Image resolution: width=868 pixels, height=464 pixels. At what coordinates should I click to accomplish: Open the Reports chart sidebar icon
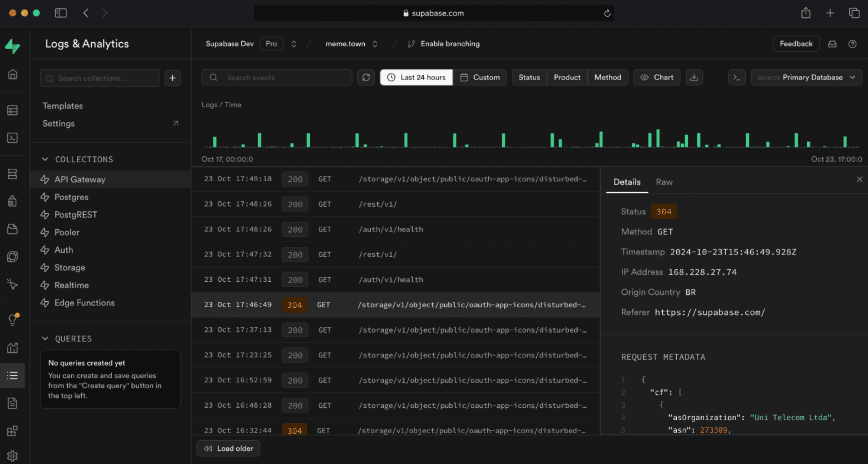(x=13, y=348)
